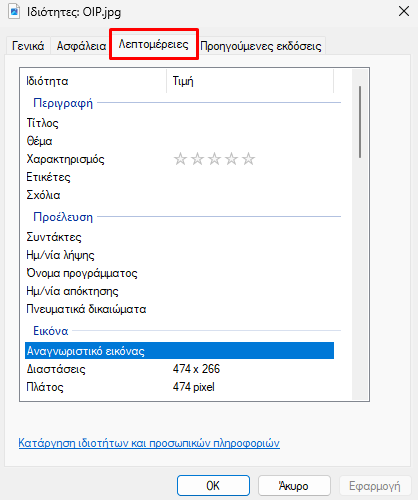Close the Ιδιότητες dialog window
This screenshot has height=500, width=418.
(404, 11)
